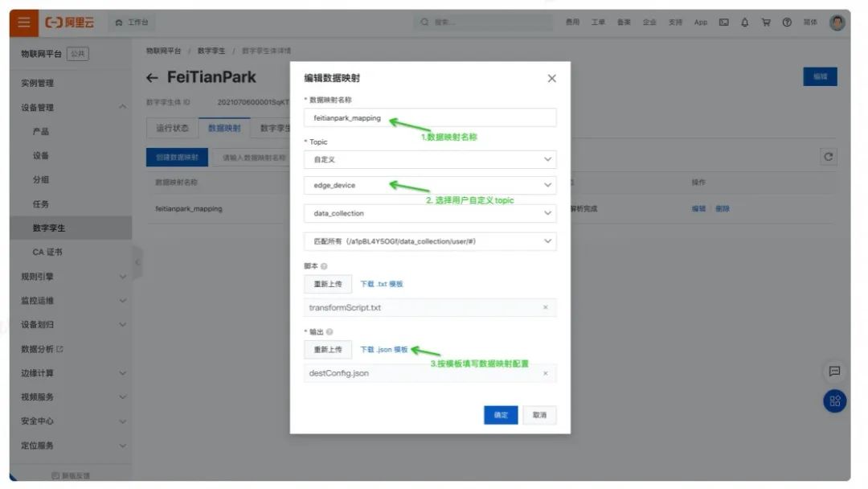Open the blue floating apps grid button
868x489 pixels.
pyautogui.click(x=835, y=401)
